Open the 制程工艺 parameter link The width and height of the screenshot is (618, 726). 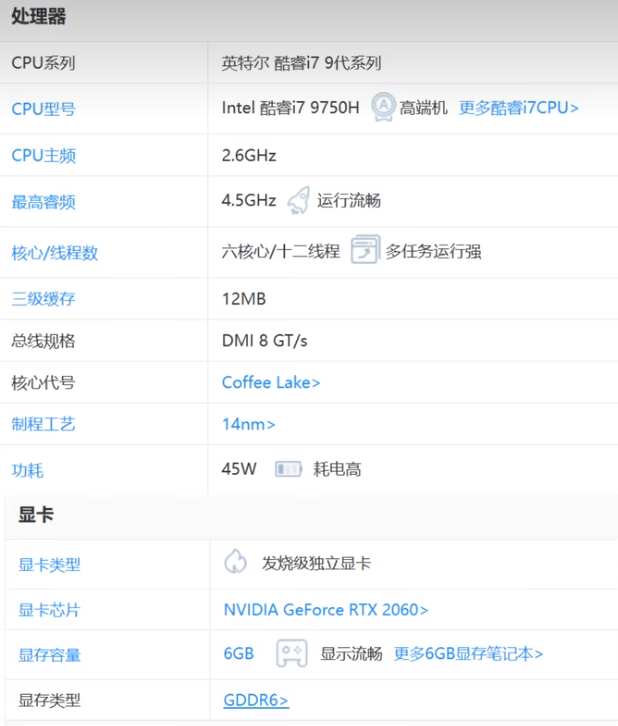tap(44, 424)
